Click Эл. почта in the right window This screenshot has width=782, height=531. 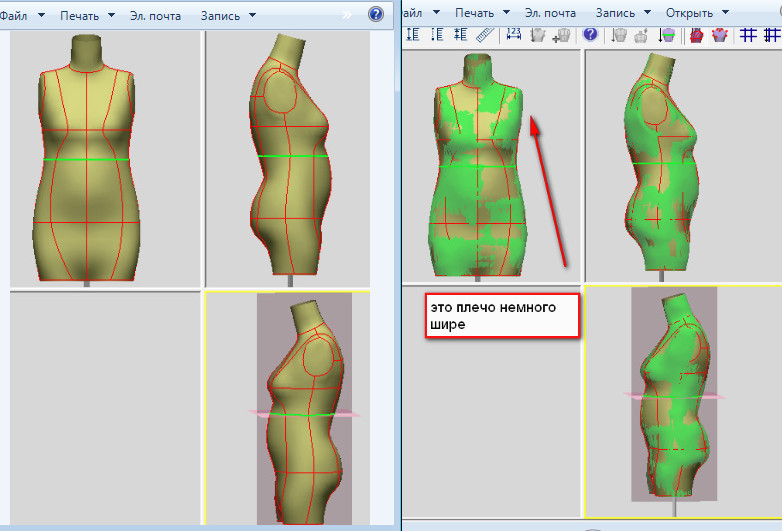pos(550,13)
